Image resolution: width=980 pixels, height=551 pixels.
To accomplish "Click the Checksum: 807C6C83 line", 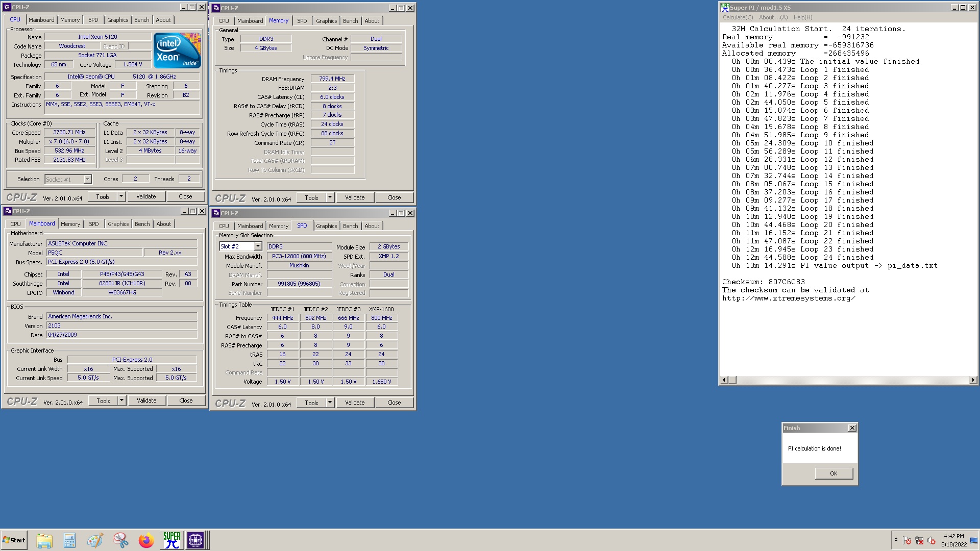I will pos(763,282).
